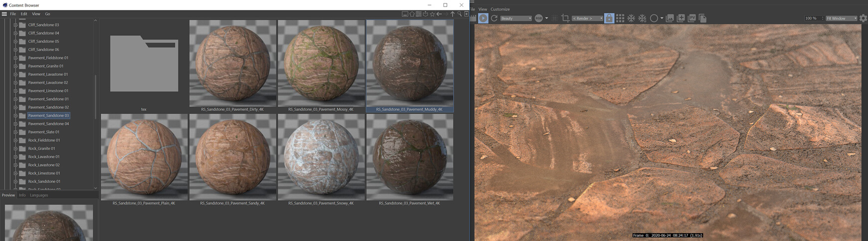
Task: Select the Pavement_Lavastone 02 folder
Action: click(x=48, y=82)
